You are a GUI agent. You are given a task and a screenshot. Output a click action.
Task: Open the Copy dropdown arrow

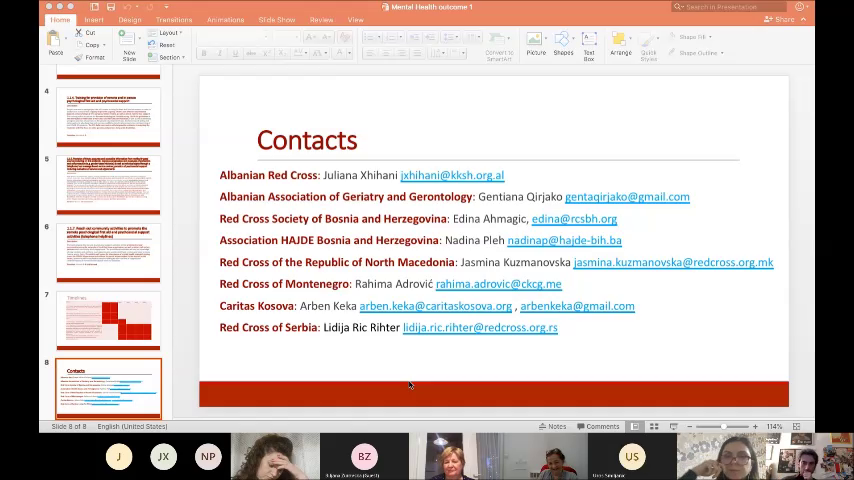(104, 45)
